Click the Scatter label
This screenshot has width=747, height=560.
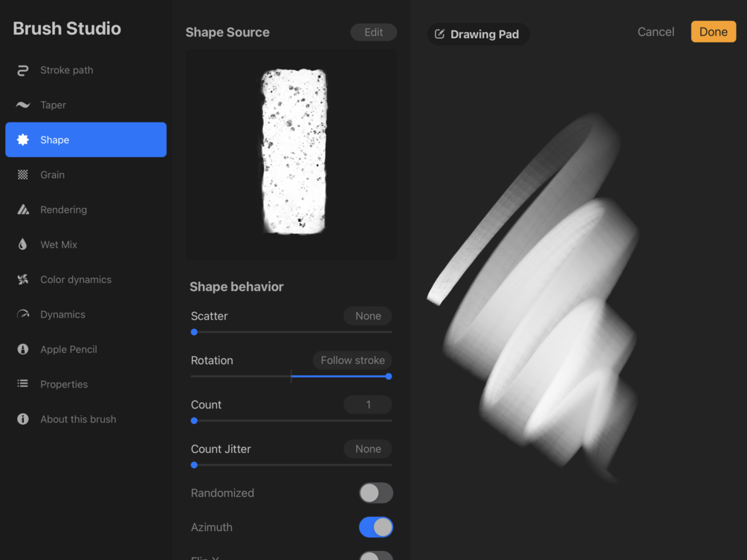point(209,316)
